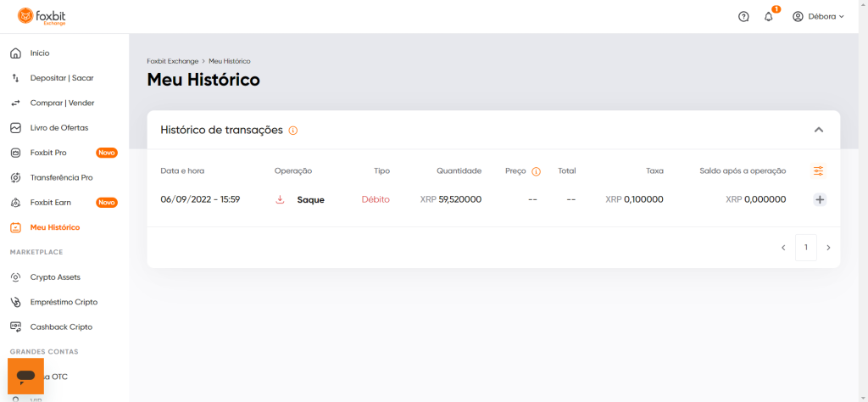This screenshot has height=402, width=868.
Task: Click the Débito type cell
Action: click(376, 199)
